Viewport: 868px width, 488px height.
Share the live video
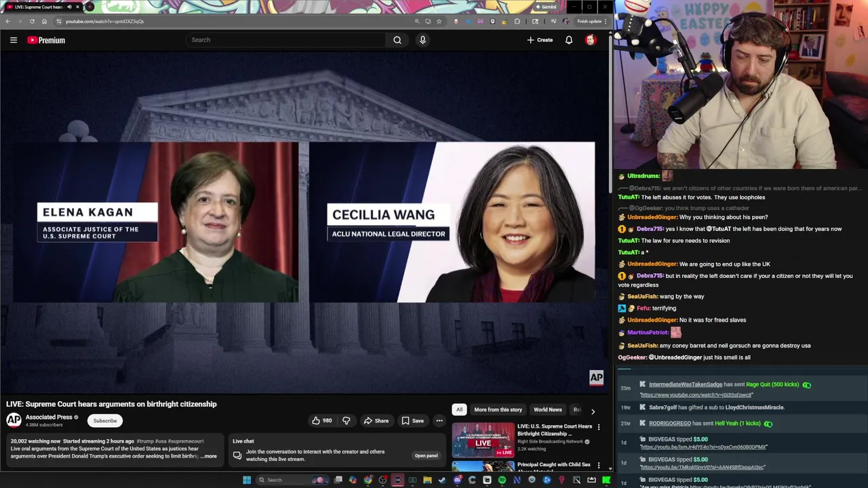pos(376,421)
